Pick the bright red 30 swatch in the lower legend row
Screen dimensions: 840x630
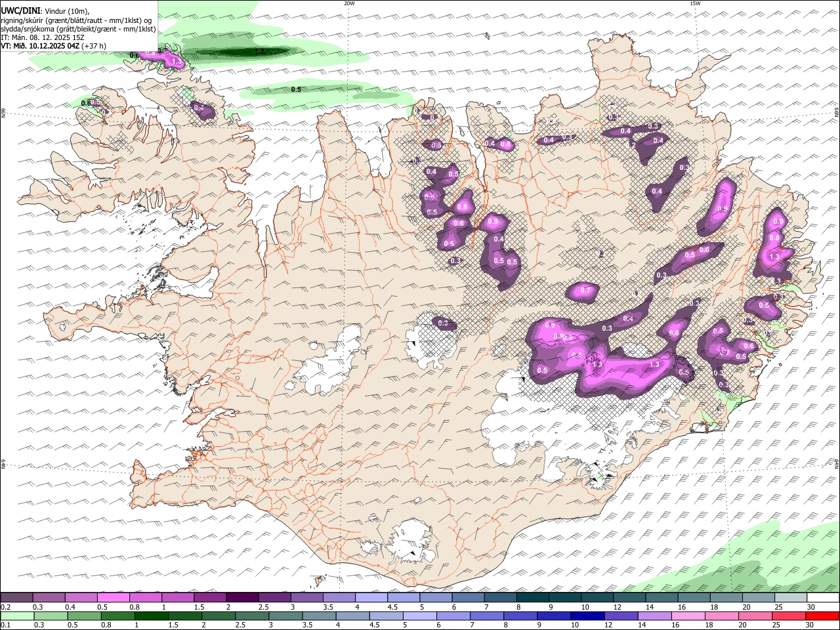[x=822, y=616]
